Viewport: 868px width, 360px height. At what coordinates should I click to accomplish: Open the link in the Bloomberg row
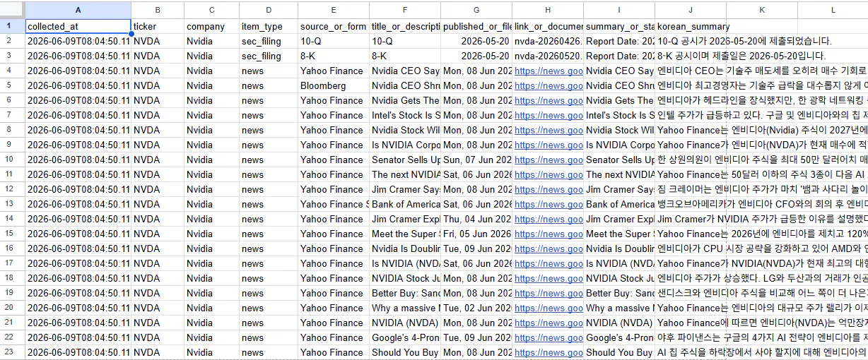coord(549,85)
